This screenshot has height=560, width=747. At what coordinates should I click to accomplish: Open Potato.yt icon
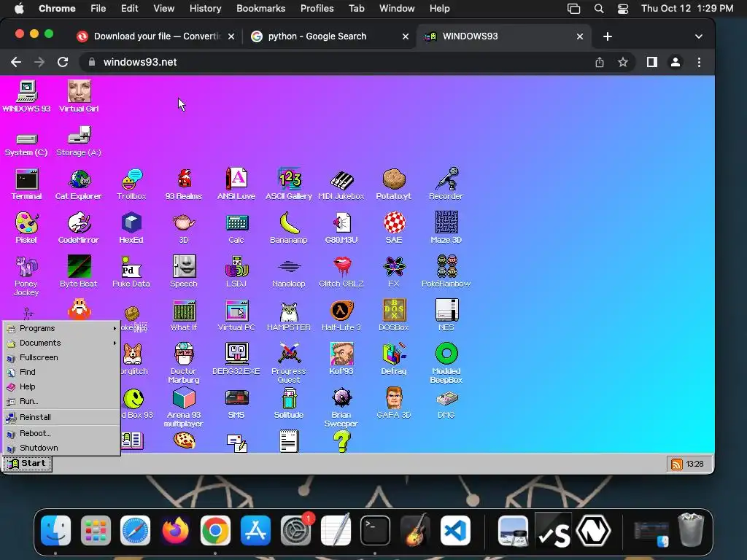pos(393,184)
